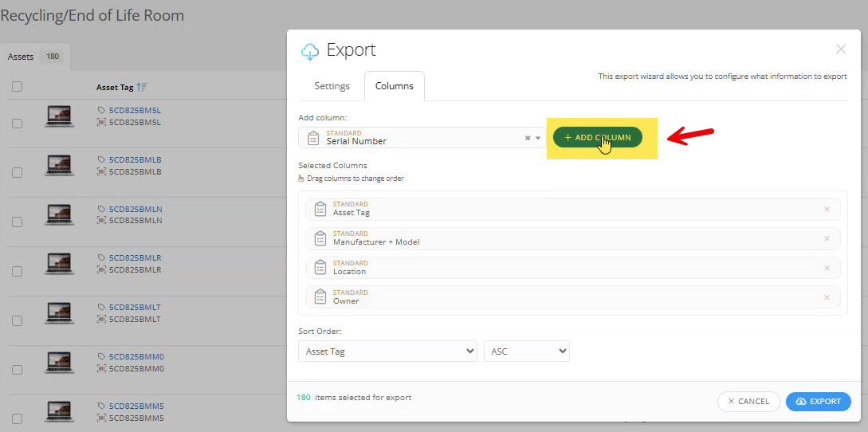Remove Manufacturer + Model column with X
Screen dimensions: 868x432
pyautogui.click(x=827, y=239)
